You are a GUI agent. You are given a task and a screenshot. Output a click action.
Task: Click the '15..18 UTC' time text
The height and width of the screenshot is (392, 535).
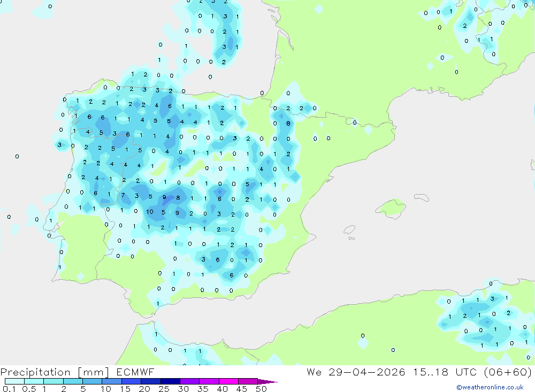pyautogui.click(x=445, y=372)
